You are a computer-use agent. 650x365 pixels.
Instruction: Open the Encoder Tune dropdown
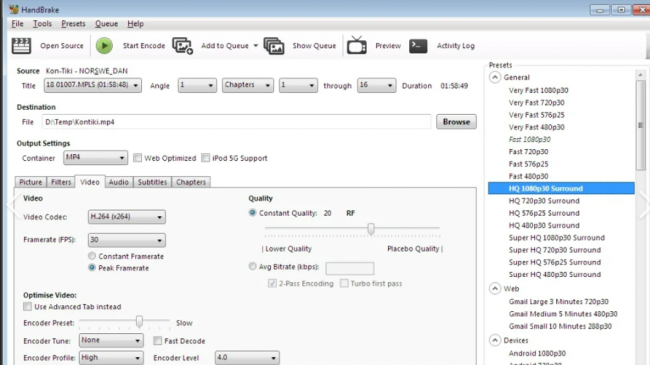(111, 341)
